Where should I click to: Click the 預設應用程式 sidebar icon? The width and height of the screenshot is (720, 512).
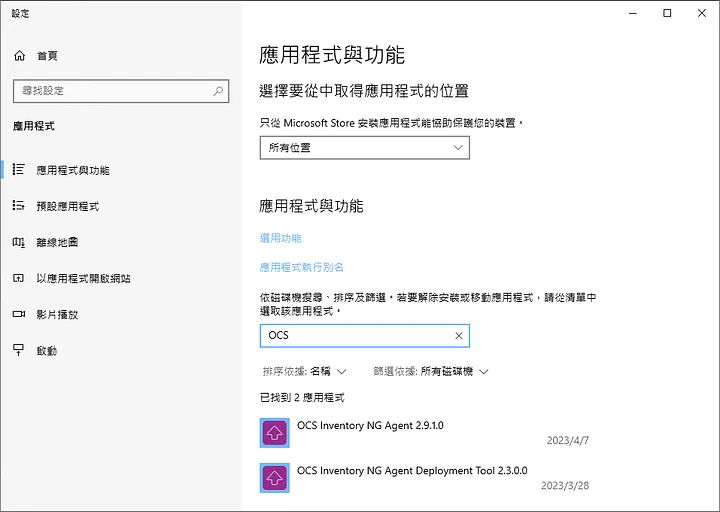18,206
